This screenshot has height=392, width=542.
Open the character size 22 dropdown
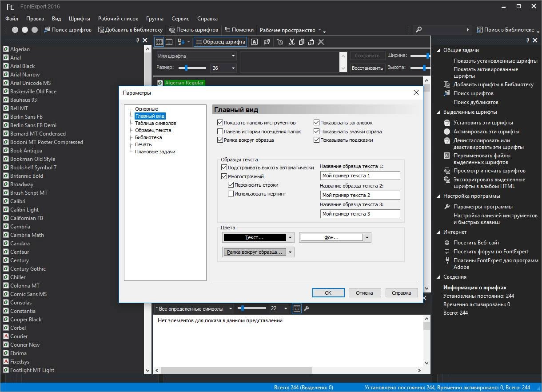coord(286,308)
